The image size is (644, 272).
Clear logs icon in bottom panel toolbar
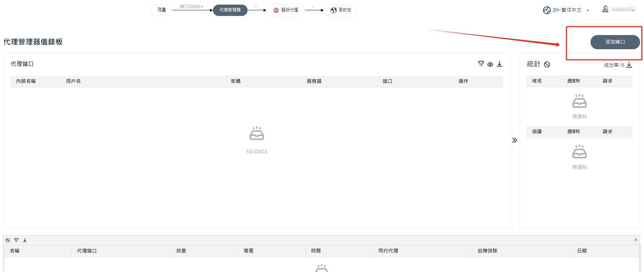8,240
